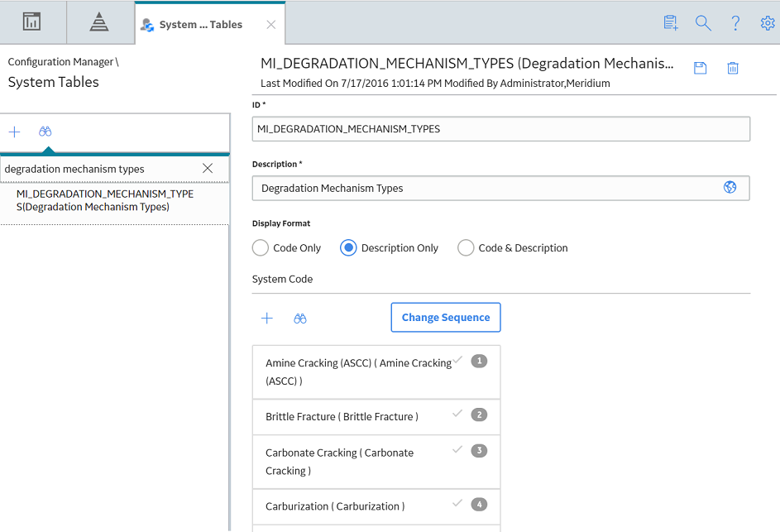Add a new system table with plus icon

(x=14, y=132)
